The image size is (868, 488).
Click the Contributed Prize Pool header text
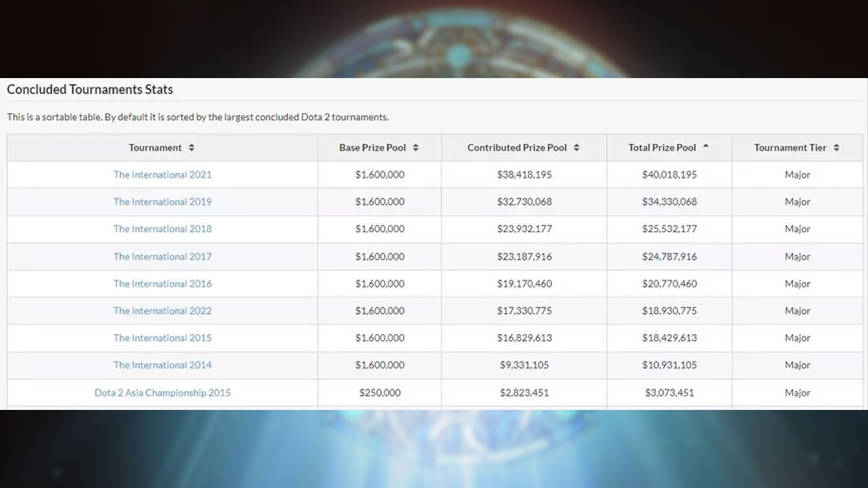tap(517, 147)
